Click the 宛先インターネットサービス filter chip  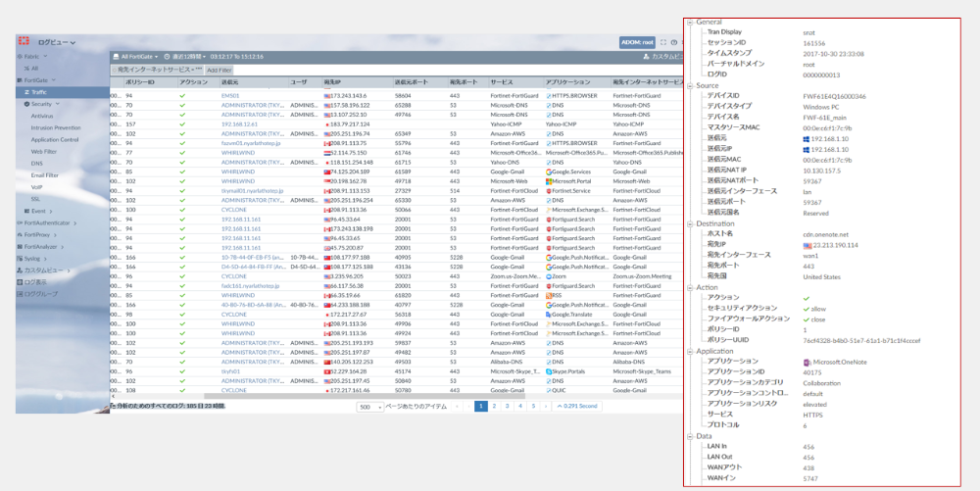pyautogui.click(x=158, y=70)
